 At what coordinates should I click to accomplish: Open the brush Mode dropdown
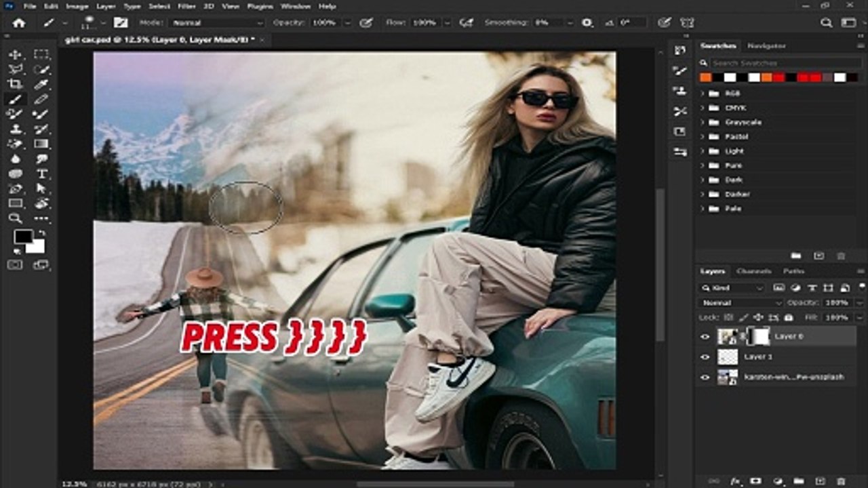tap(218, 22)
